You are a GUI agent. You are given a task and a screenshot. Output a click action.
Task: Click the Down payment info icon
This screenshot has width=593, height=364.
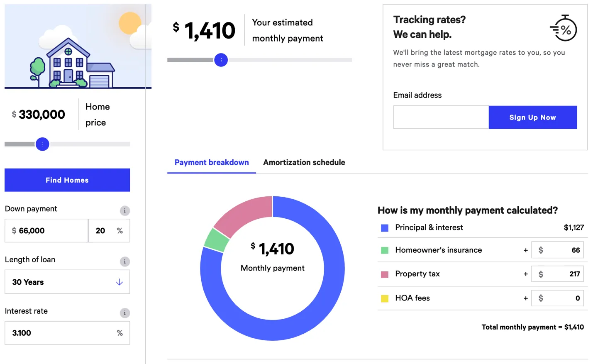pos(124,210)
